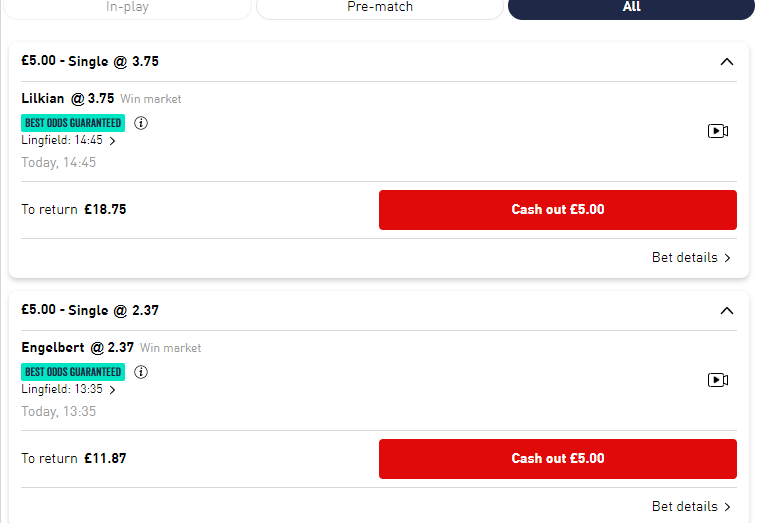Open info icon beside Lilkian Best Odds Guaranteed
Image resolution: width=757 pixels, height=523 pixels.
click(141, 123)
